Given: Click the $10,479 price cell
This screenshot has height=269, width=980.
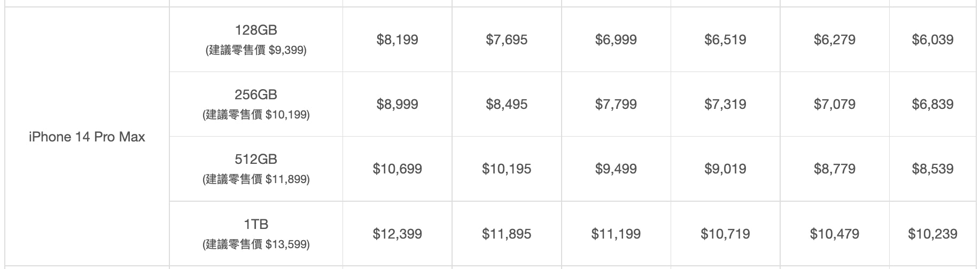Looking at the screenshot, I should click(x=834, y=234).
